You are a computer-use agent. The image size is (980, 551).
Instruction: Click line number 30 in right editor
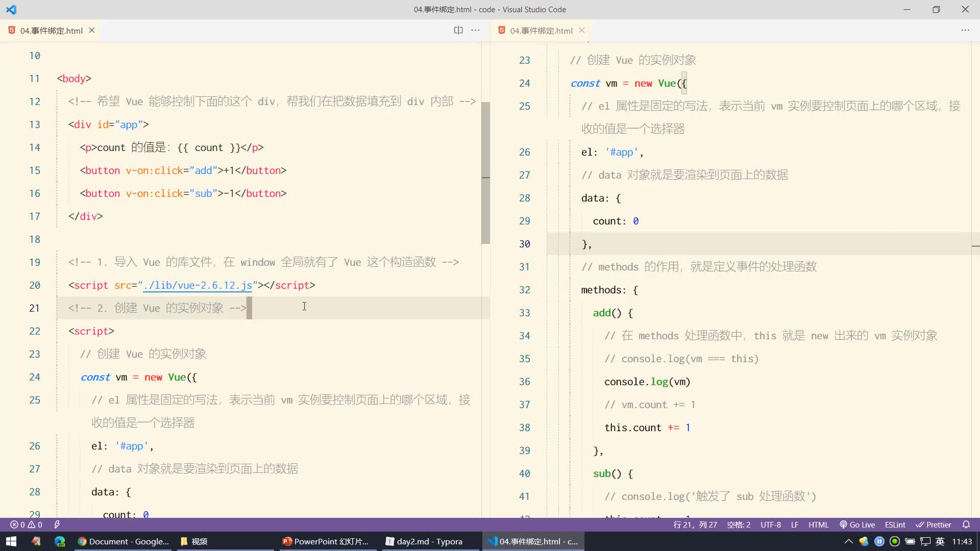[x=524, y=244]
